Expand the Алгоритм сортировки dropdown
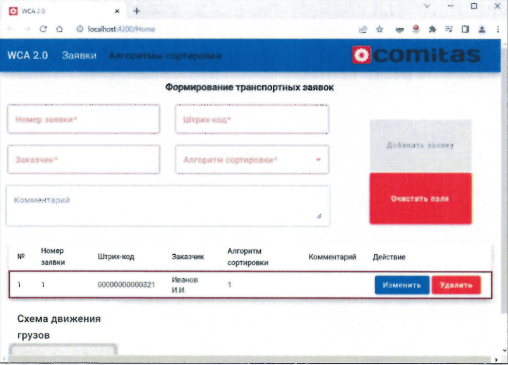This screenshot has height=365, width=508. click(x=252, y=160)
